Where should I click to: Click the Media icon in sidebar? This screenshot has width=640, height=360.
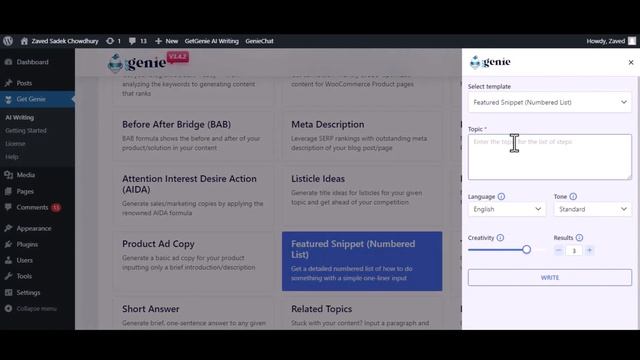(x=8, y=175)
